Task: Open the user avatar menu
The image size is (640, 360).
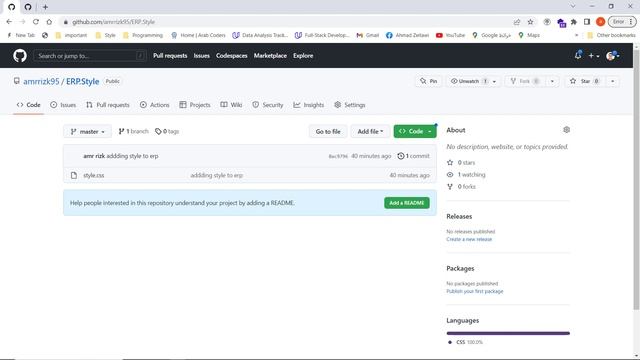Action: 613,56
